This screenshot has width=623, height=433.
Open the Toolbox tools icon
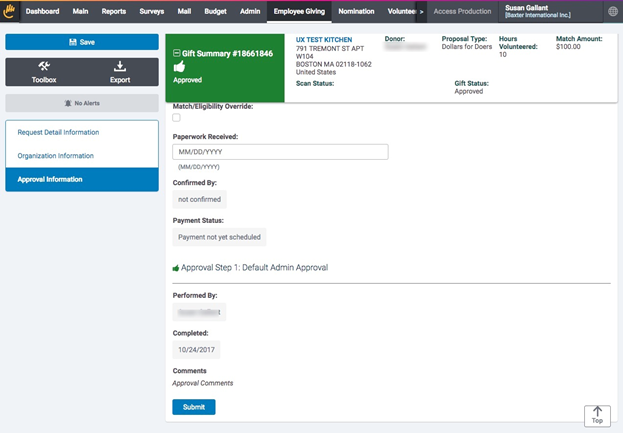tap(44, 66)
